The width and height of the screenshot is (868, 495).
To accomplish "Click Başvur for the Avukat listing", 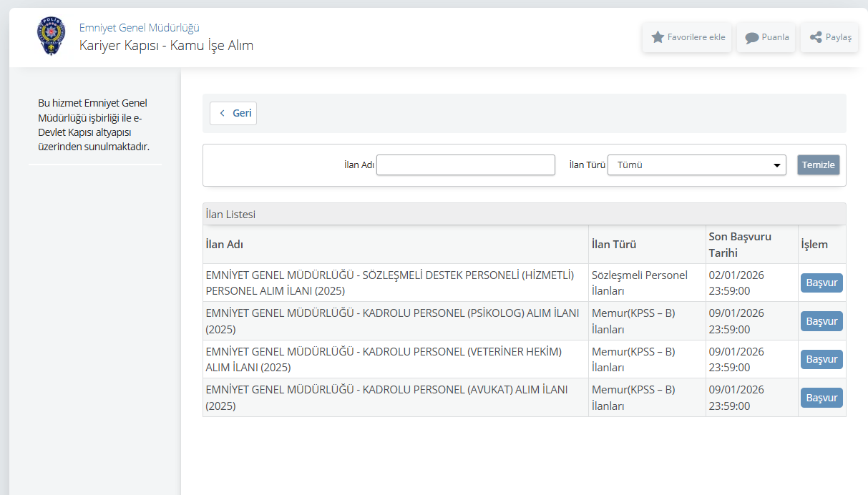I will pyautogui.click(x=821, y=398).
